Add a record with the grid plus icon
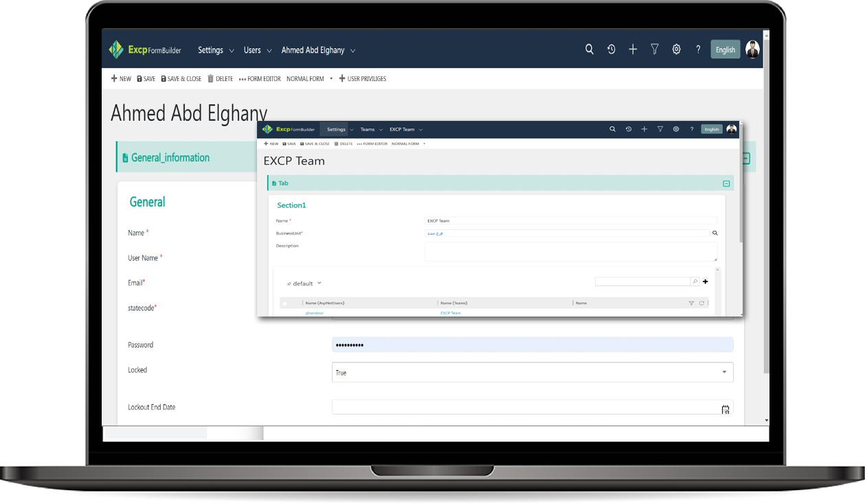This screenshot has width=865, height=504. point(705,282)
